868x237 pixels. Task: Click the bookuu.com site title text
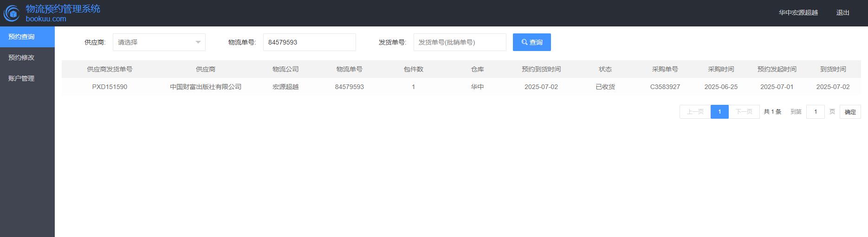(46, 19)
